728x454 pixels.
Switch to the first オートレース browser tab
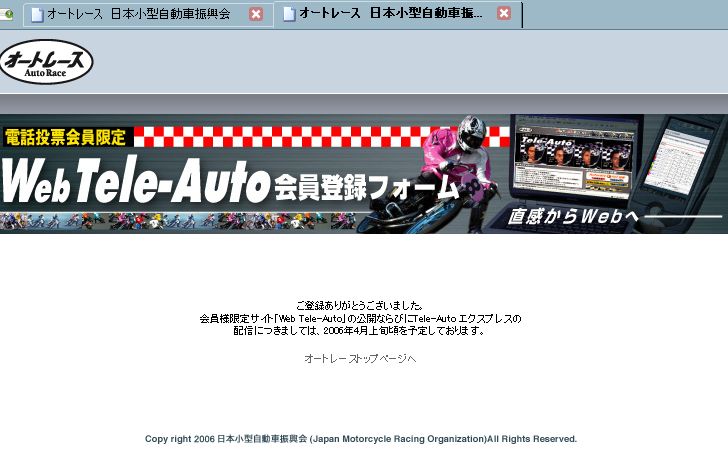(x=148, y=14)
